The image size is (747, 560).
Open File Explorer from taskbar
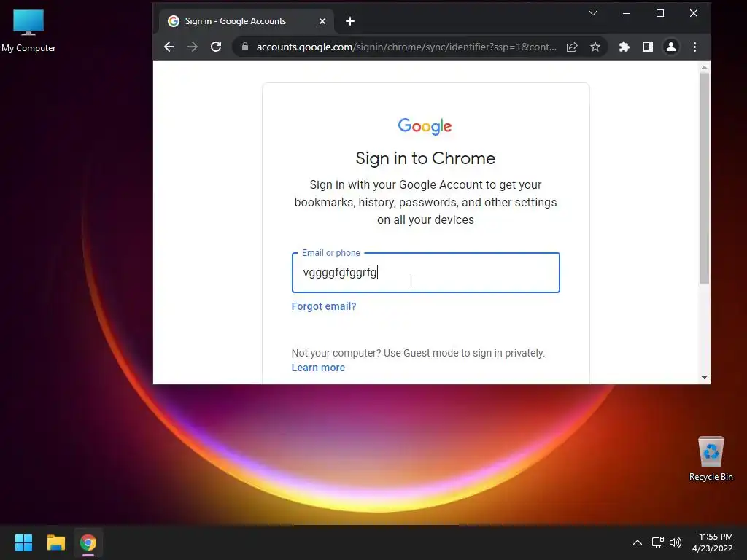(x=55, y=542)
